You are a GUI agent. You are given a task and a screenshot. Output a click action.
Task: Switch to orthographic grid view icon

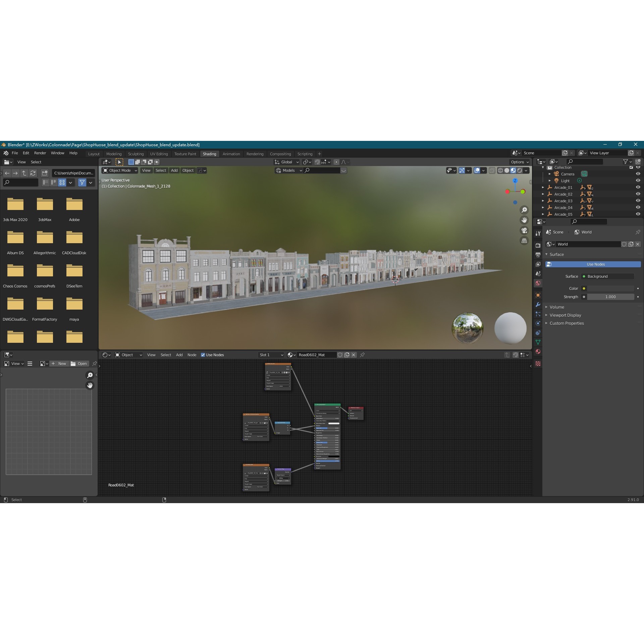[524, 240]
